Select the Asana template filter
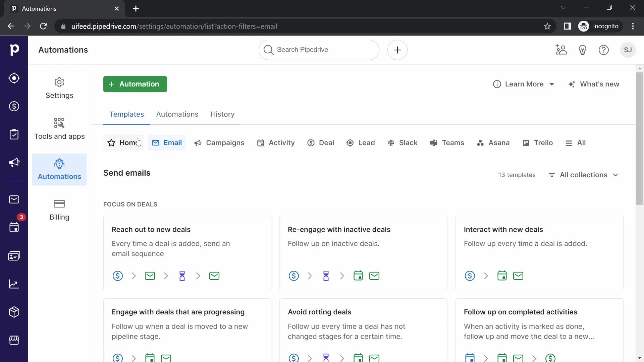The height and width of the screenshot is (362, 644). [493, 143]
